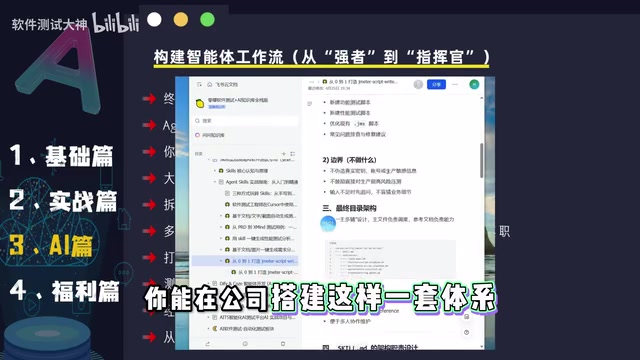Click the directory tree code block thumbnail
This screenshot has height=360, width=640.
[390, 259]
